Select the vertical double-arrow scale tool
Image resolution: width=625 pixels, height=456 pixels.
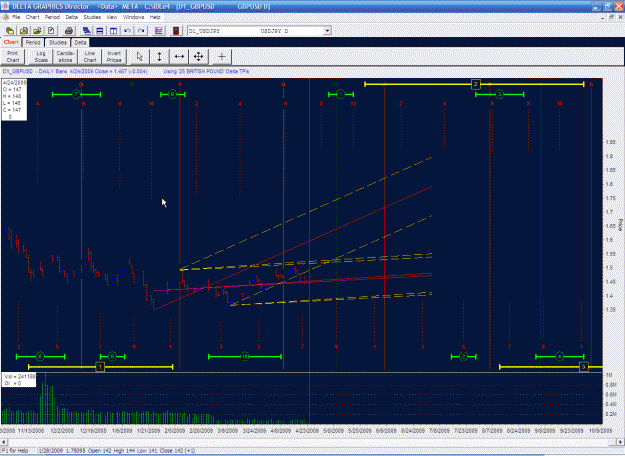159,57
